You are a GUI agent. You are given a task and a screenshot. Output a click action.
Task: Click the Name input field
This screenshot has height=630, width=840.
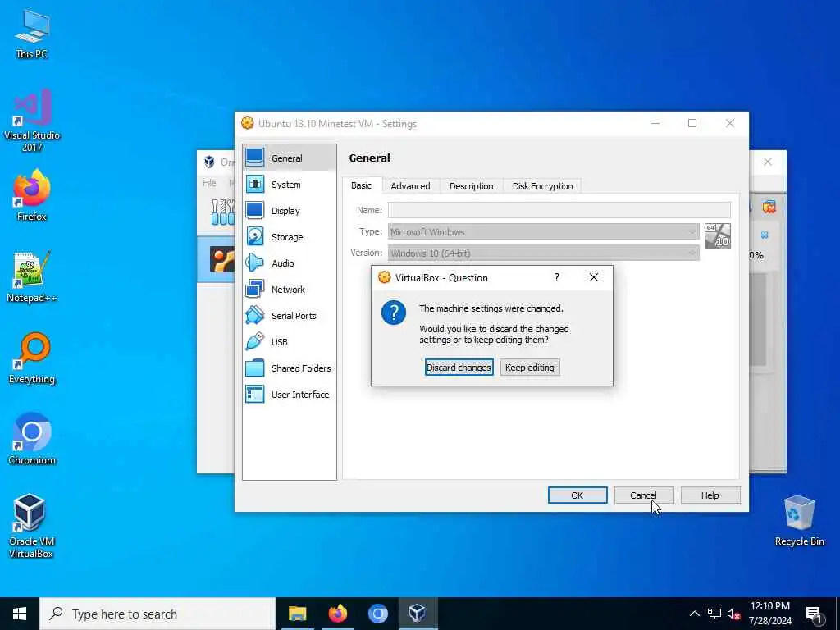click(559, 210)
